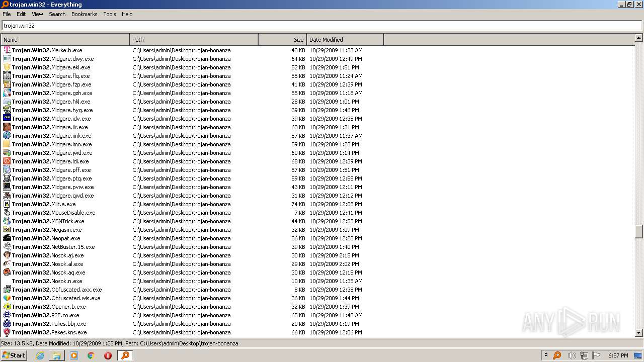644x362 pixels.
Task: Click the icon of Trojan.Win32.Obfuscated.axx.exe
Action: (7, 290)
